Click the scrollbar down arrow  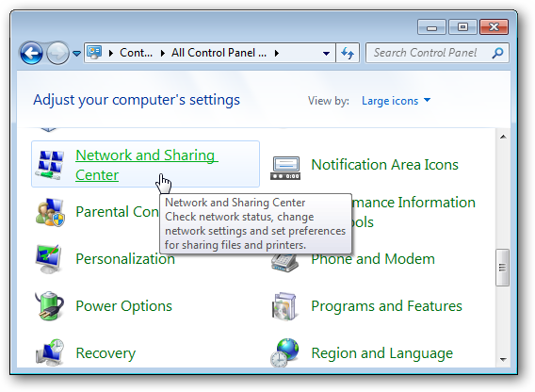point(503,359)
